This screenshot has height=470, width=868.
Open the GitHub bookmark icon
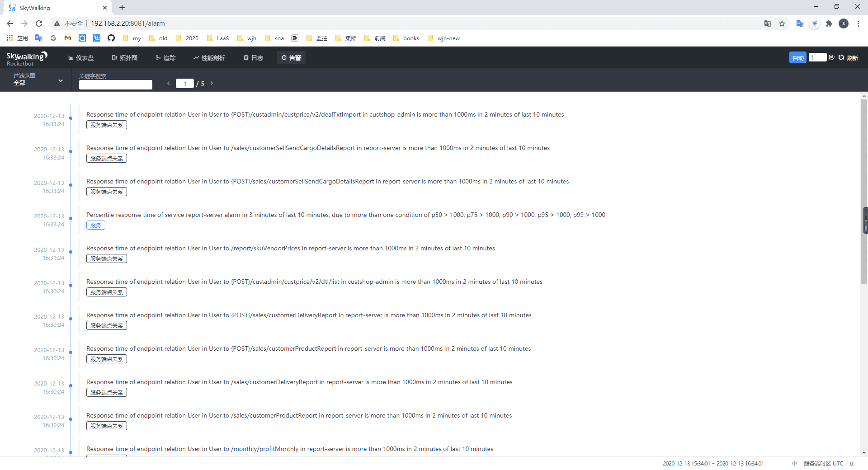coord(111,38)
